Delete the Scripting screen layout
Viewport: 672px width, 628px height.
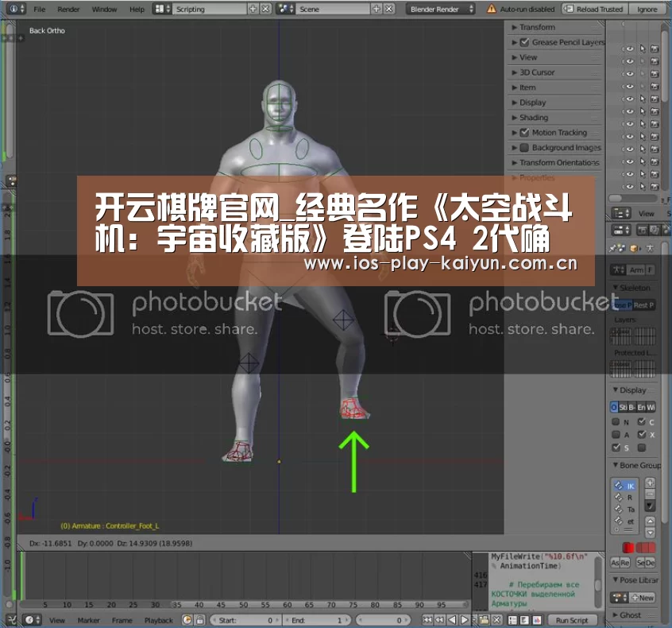pos(266,9)
